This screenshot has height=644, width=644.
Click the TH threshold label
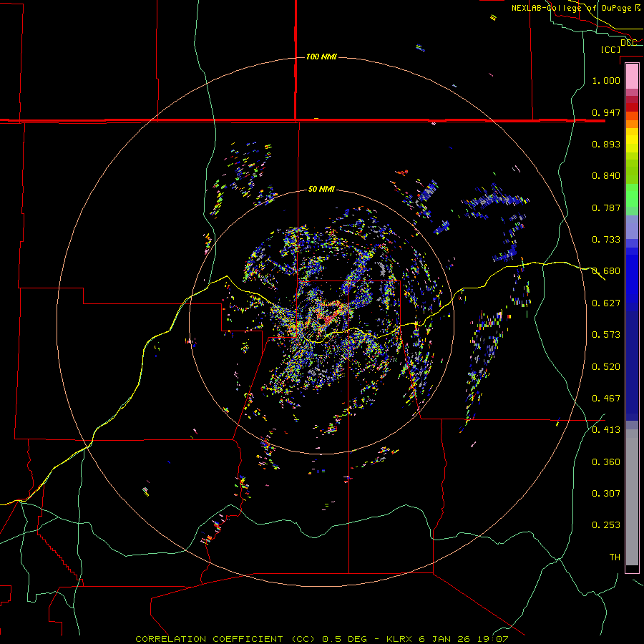pyautogui.click(x=615, y=557)
